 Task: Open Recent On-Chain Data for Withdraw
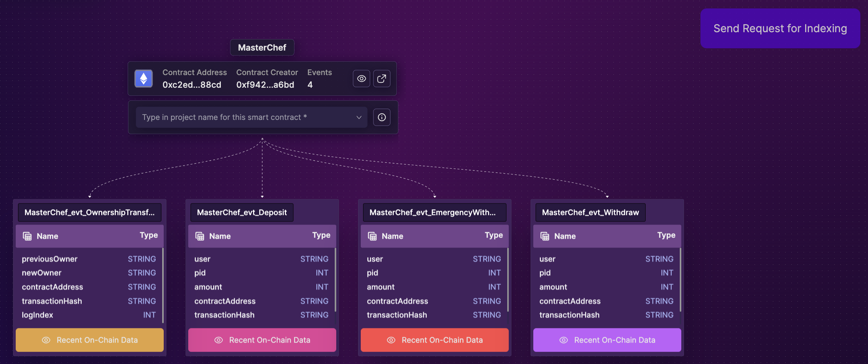coord(607,340)
